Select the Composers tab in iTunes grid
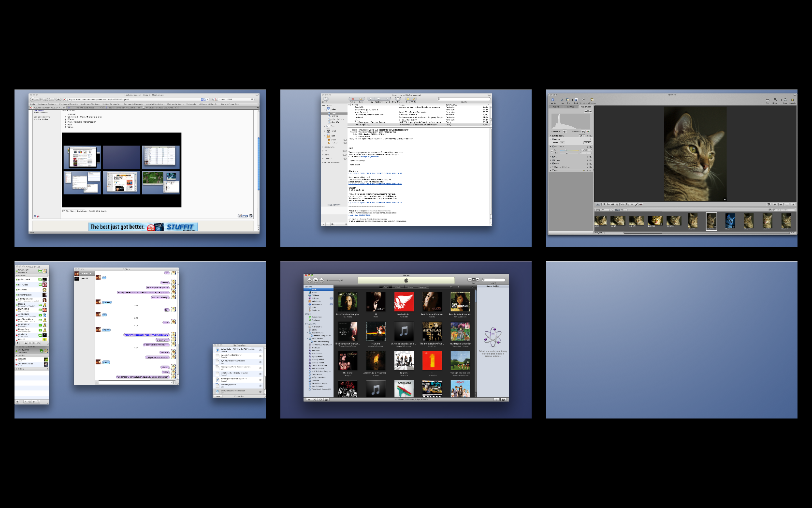 [x=422, y=287]
